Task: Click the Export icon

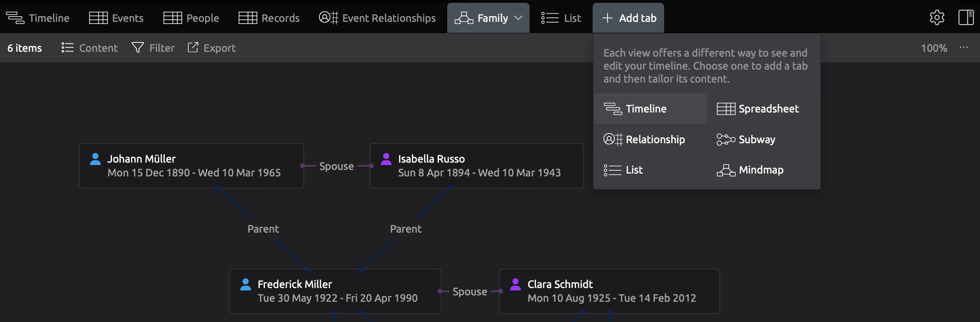Action: [x=193, y=48]
